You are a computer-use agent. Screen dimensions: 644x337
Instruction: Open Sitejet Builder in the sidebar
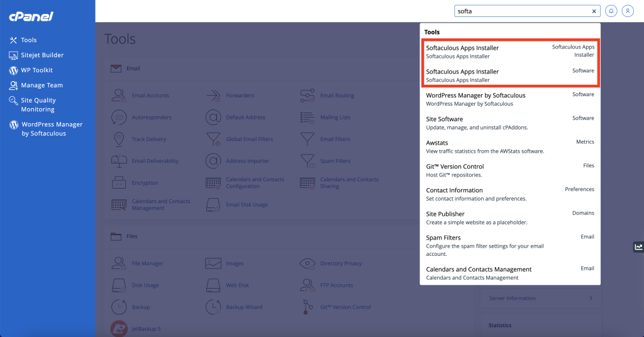click(36, 55)
